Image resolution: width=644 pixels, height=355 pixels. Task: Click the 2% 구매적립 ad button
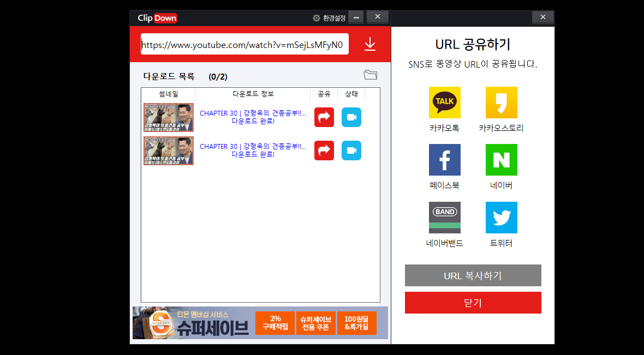(x=275, y=323)
